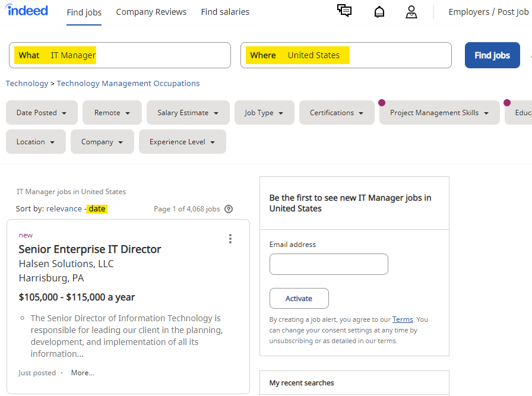
Task: Expand the Certifications filter
Action: [x=337, y=113]
